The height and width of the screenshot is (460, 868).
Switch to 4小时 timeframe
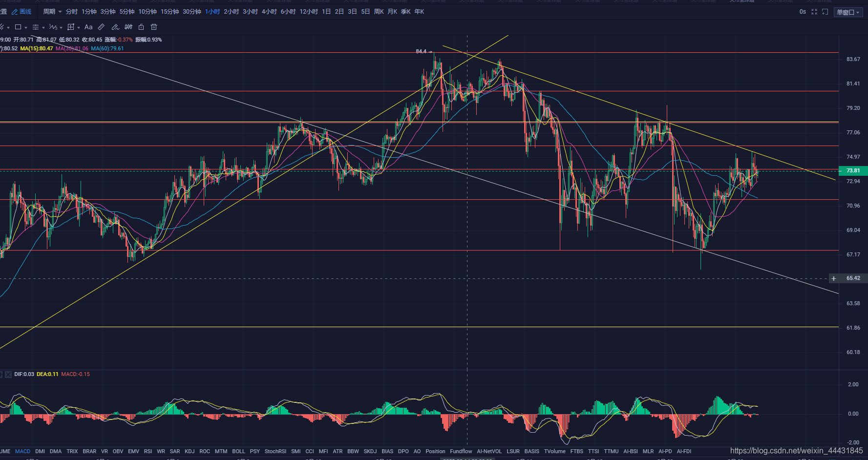pos(269,12)
